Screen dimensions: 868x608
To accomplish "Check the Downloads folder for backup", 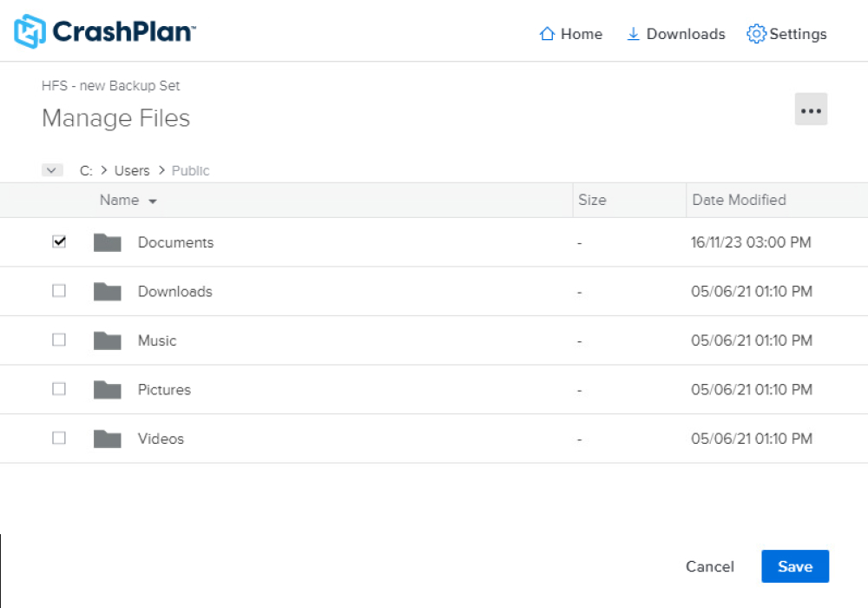I will [59, 291].
